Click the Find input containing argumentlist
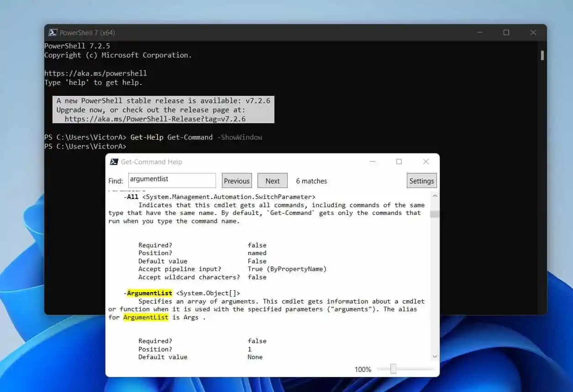Screen dimensions: 573x392 pos(172,180)
